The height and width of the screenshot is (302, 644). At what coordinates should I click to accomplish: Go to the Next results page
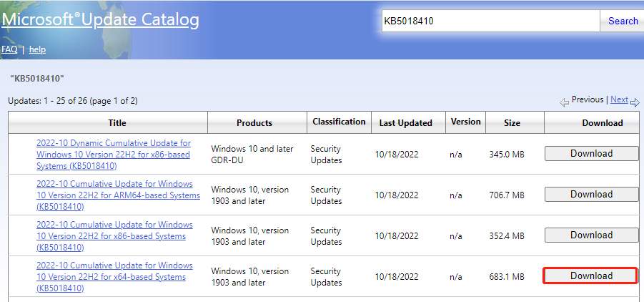point(619,99)
